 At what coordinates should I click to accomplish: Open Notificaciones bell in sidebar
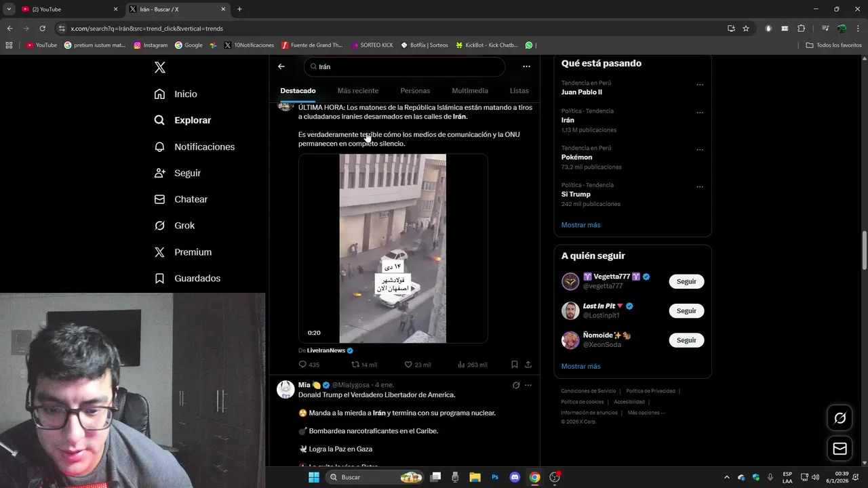(194, 146)
